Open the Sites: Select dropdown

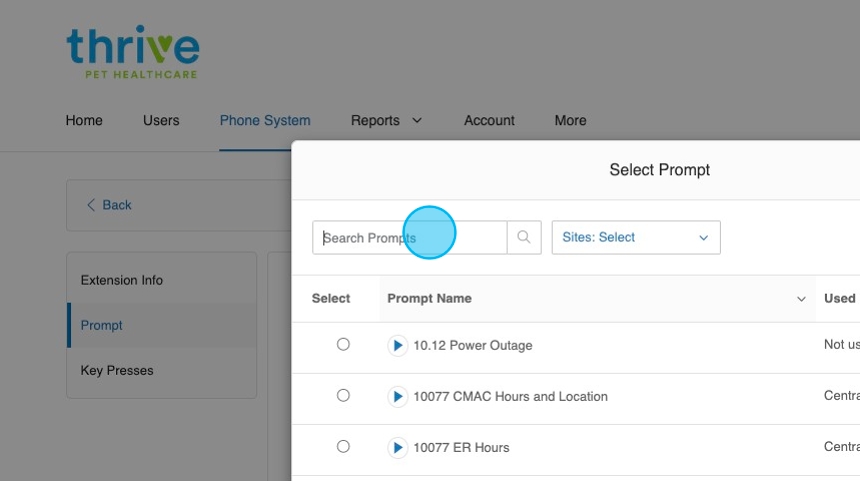pos(635,238)
